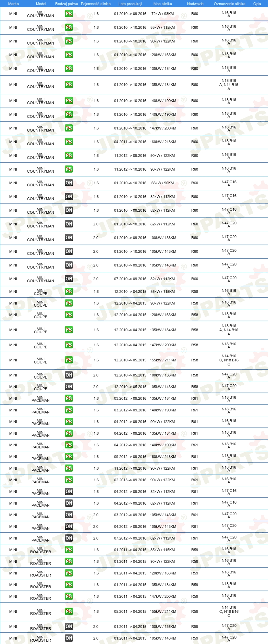Click diesel ON icon for Countryman 66kW/90KM

[x=69, y=183]
